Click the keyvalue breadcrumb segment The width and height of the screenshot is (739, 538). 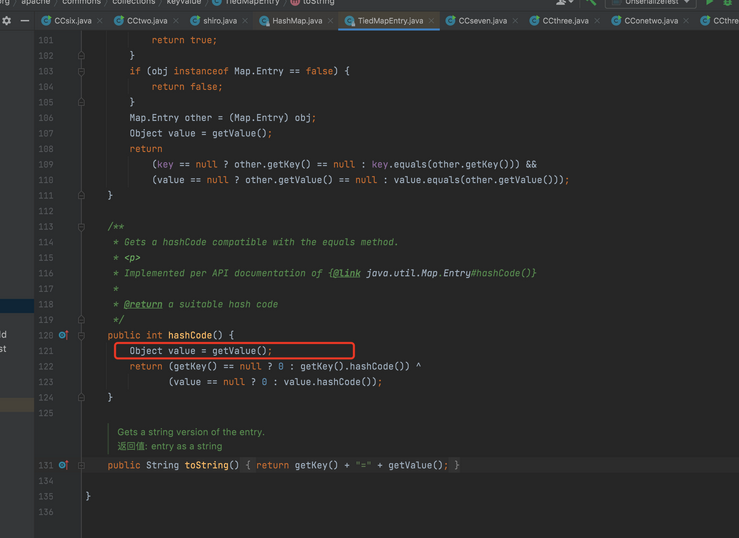click(183, 2)
